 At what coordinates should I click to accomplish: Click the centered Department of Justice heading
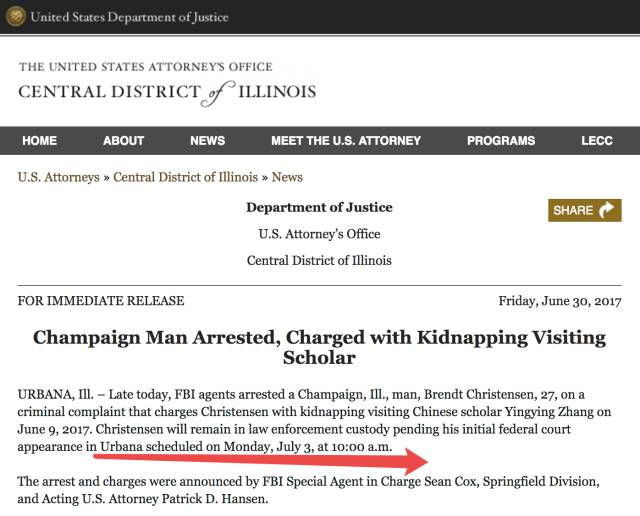pos(319,208)
